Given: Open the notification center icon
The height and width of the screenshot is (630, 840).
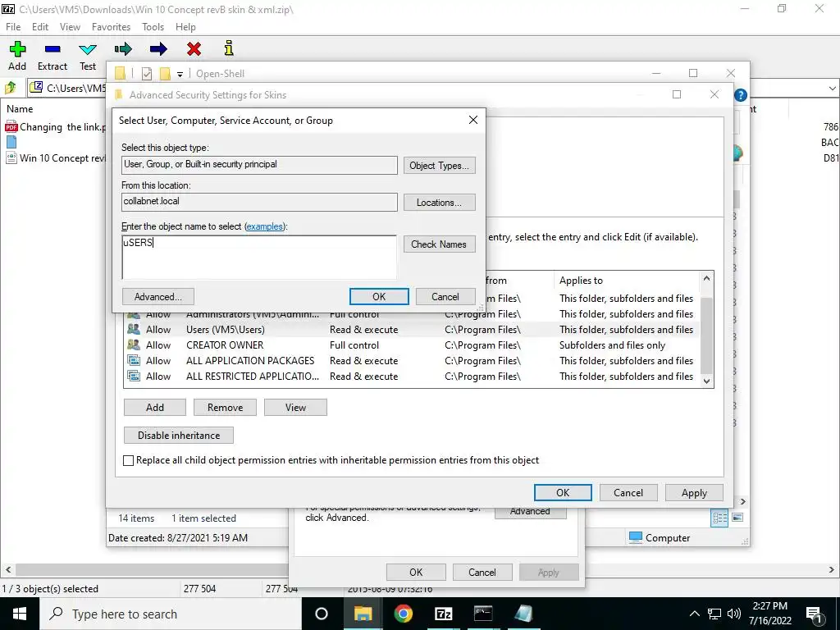Looking at the screenshot, I should click(815, 614).
